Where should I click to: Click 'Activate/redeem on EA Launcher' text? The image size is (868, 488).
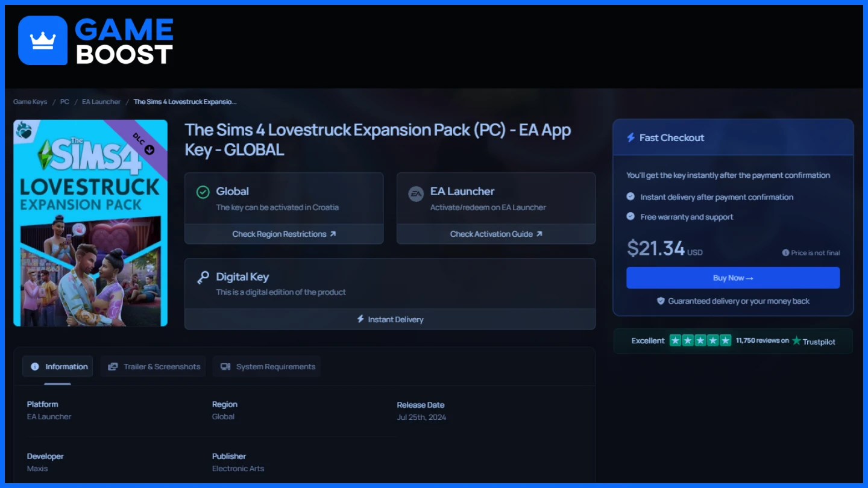pyautogui.click(x=488, y=207)
